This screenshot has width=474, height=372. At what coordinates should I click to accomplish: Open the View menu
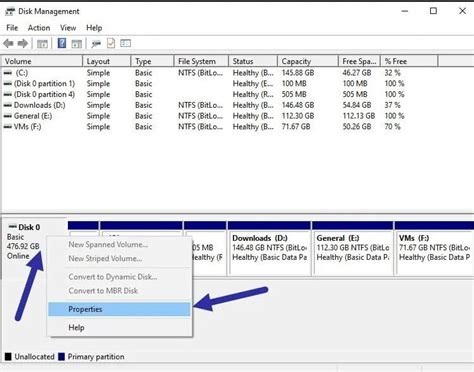coord(68,28)
